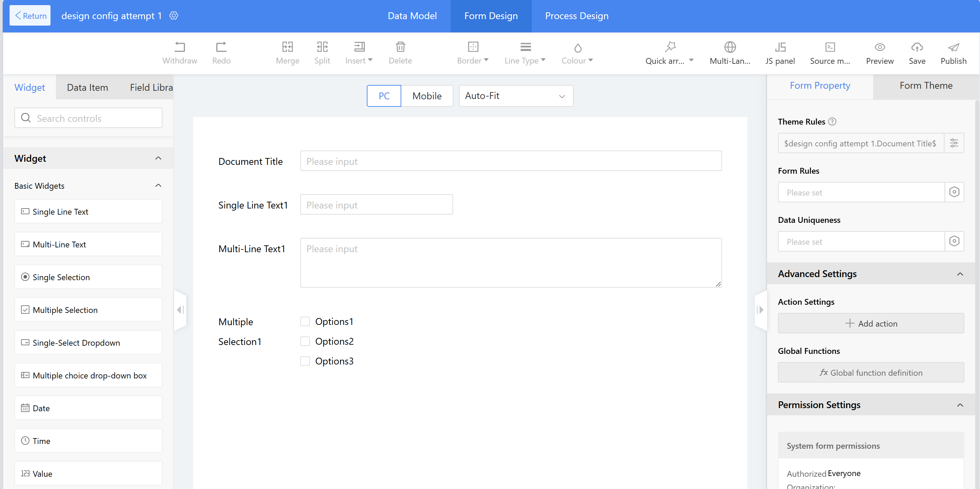Collapse the Basic Widgets group
Screen dimensions: 980x489
tap(158, 186)
